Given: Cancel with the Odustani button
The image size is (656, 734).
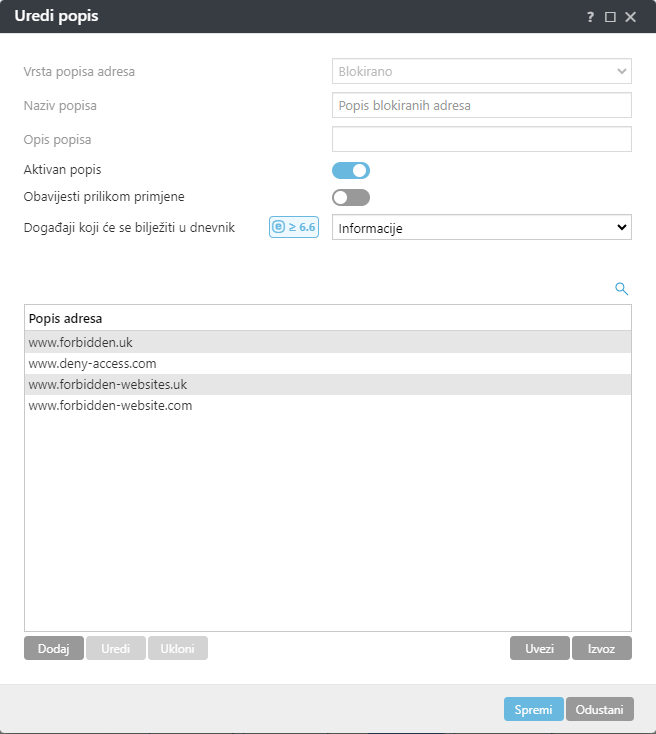Looking at the screenshot, I should tap(600, 709).
